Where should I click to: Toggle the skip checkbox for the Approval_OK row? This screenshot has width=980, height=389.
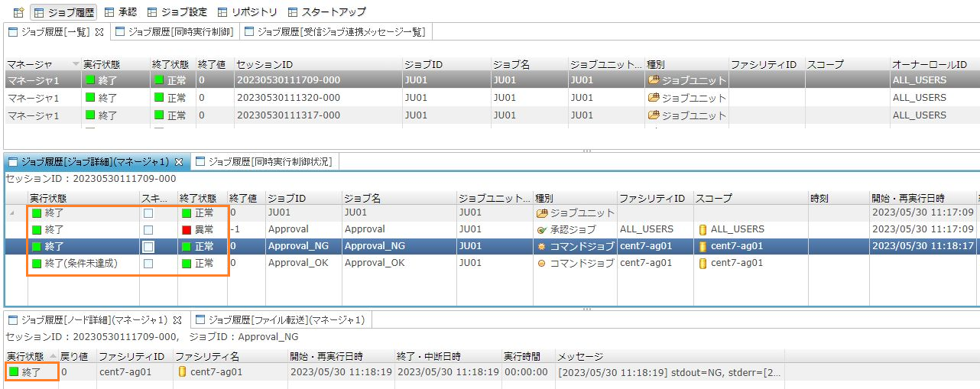tap(148, 263)
